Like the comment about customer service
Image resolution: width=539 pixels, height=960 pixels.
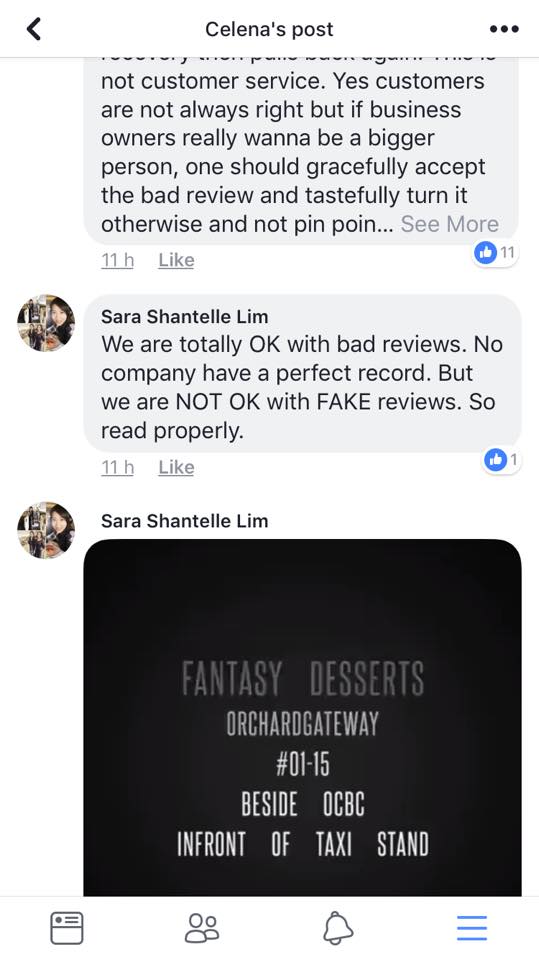[x=176, y=260]
